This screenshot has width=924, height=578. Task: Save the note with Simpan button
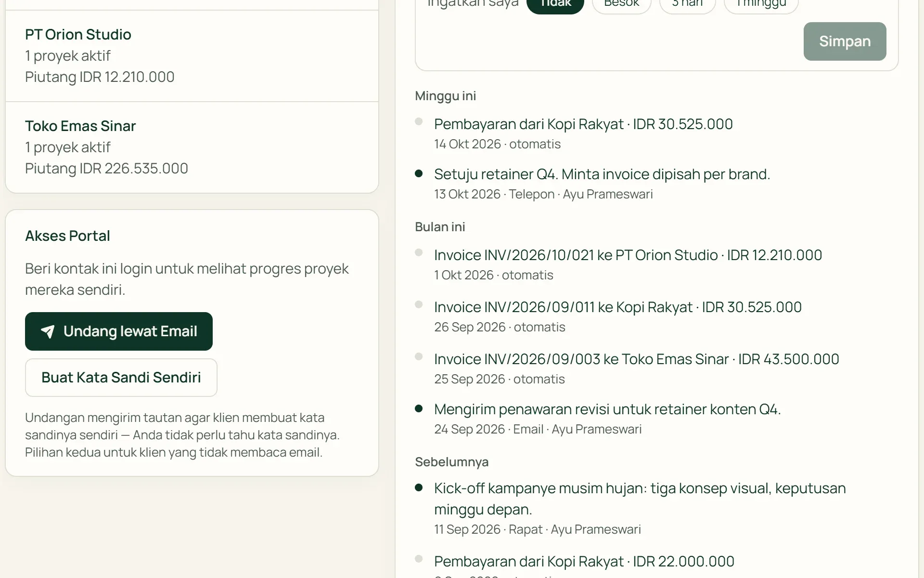pos(845,41)
